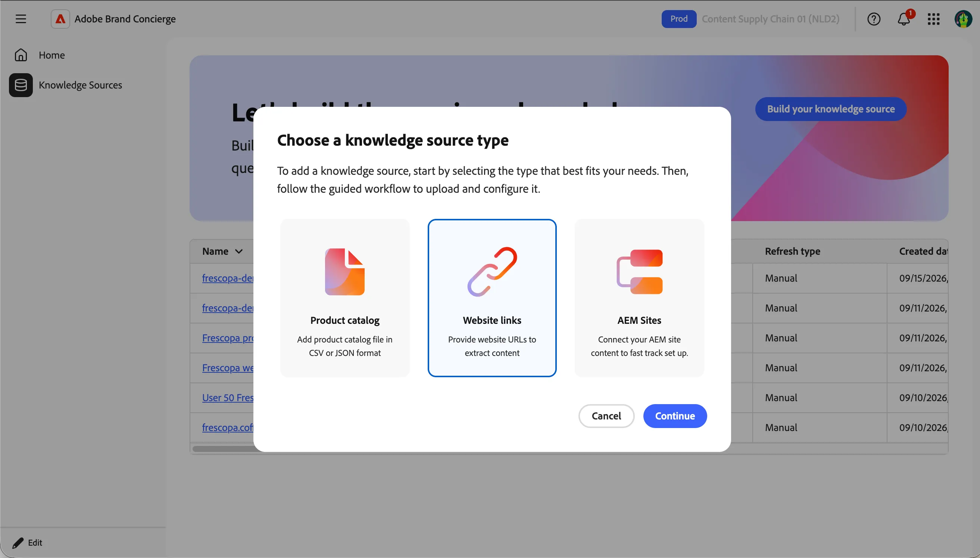Click Continue in the dialog
This screenshot has height=558, width=980.
click(675, 416)
